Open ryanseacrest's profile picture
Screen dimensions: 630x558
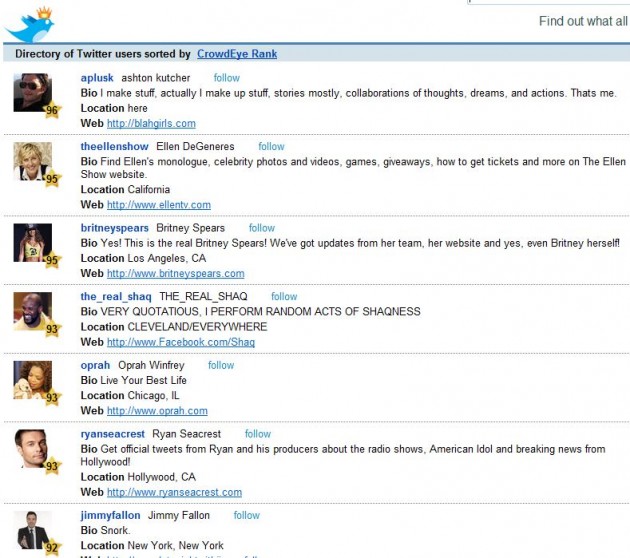[x=33, y=449]
